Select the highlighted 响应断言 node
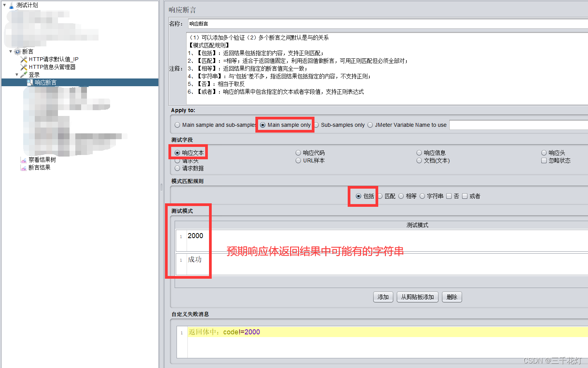This screenshot has height=368, width=588. click(46, 82)
